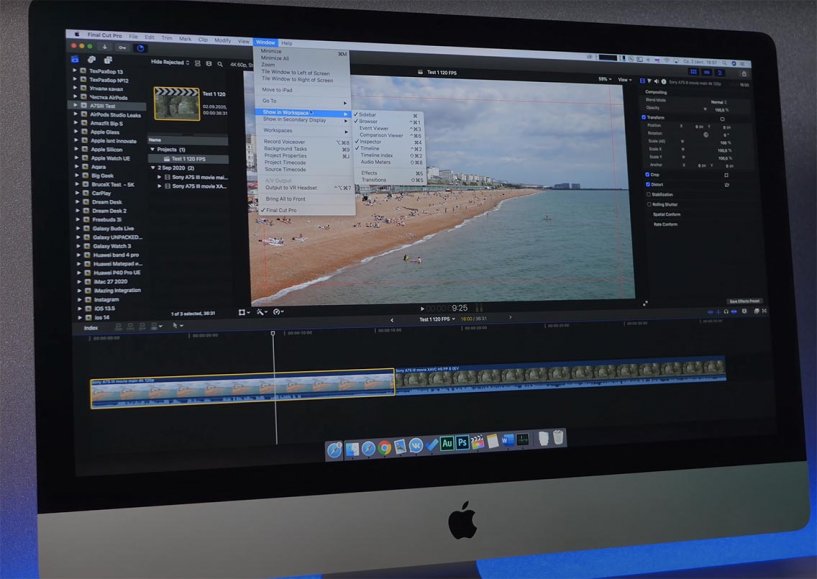
Task: Open the Workspaces submenu item
Action: pos(305,131)
